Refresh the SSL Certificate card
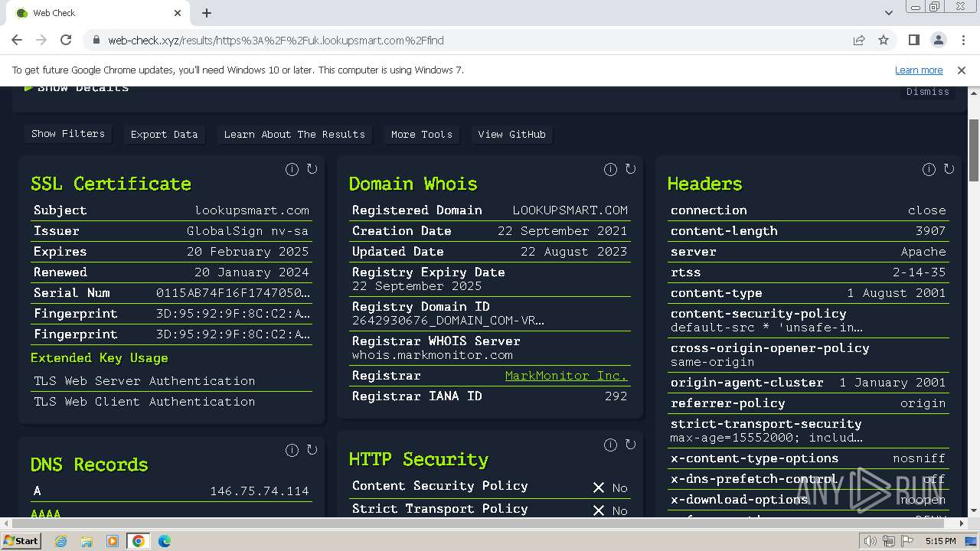The image size is (980, 551). (312, 169)
